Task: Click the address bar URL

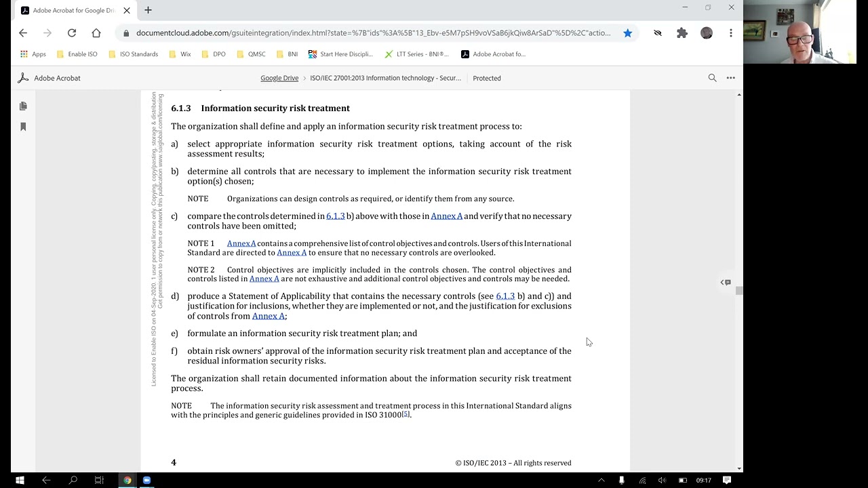Action: (x=373, y=33)
